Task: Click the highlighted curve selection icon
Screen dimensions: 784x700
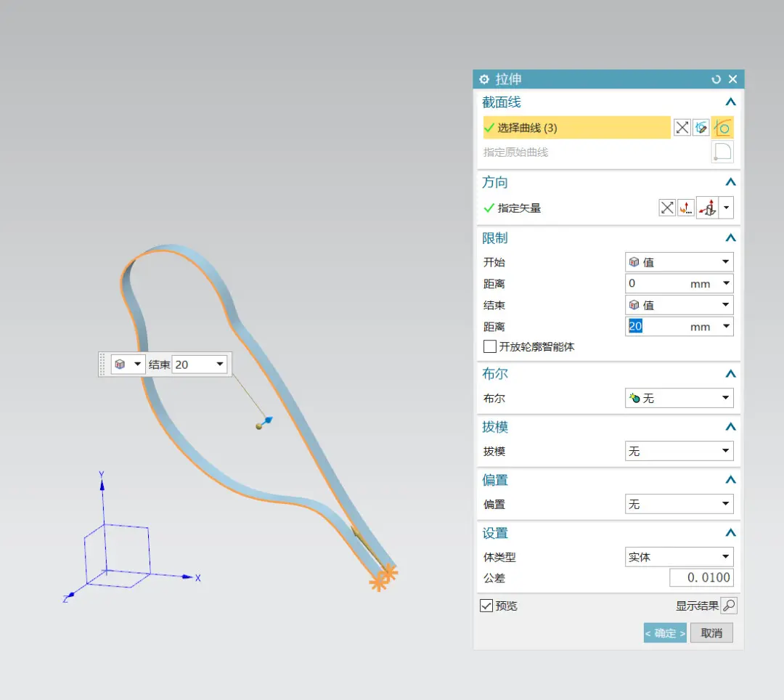Action: [722, 128]
